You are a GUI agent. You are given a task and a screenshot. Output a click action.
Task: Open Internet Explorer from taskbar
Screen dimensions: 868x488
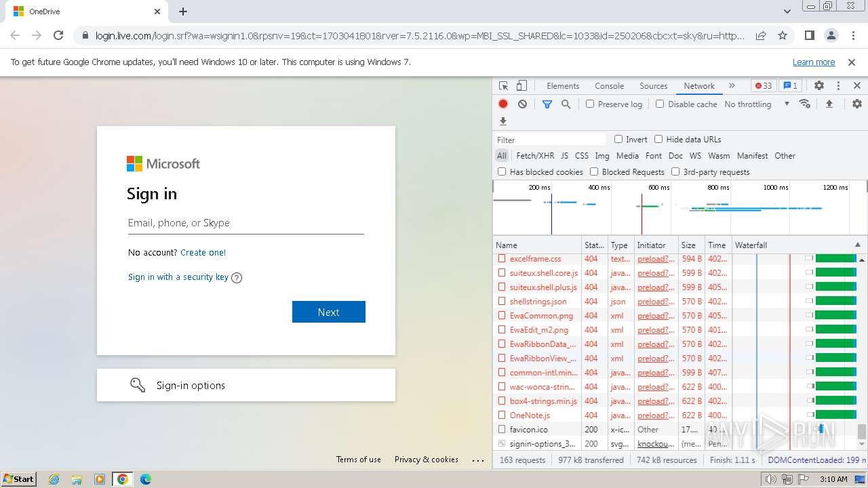click(54, 479)
